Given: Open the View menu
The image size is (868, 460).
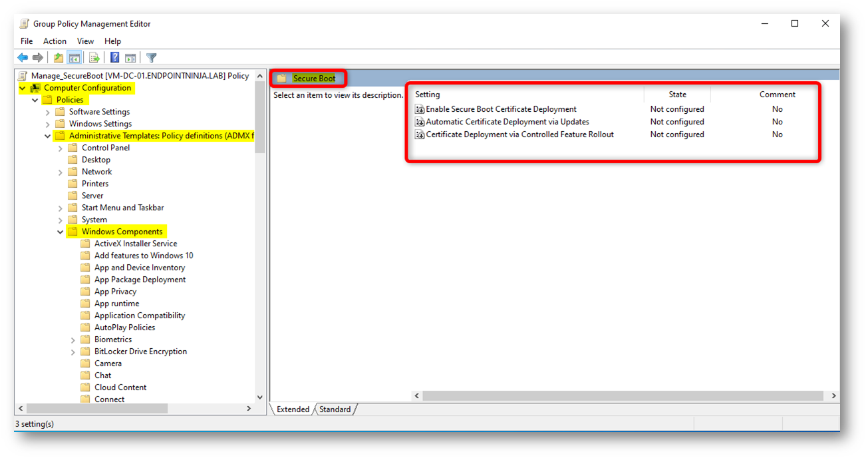Looking at the screenshot, I should (85, 41).
